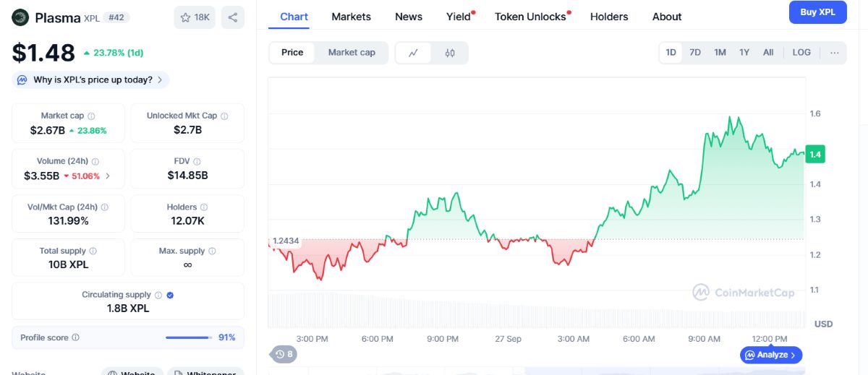
Task: Toggle chart to Price view
Action: pos(292,53)
